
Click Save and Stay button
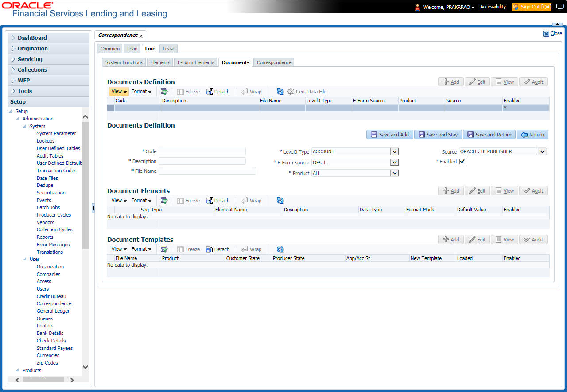click(x=438, y=135)
